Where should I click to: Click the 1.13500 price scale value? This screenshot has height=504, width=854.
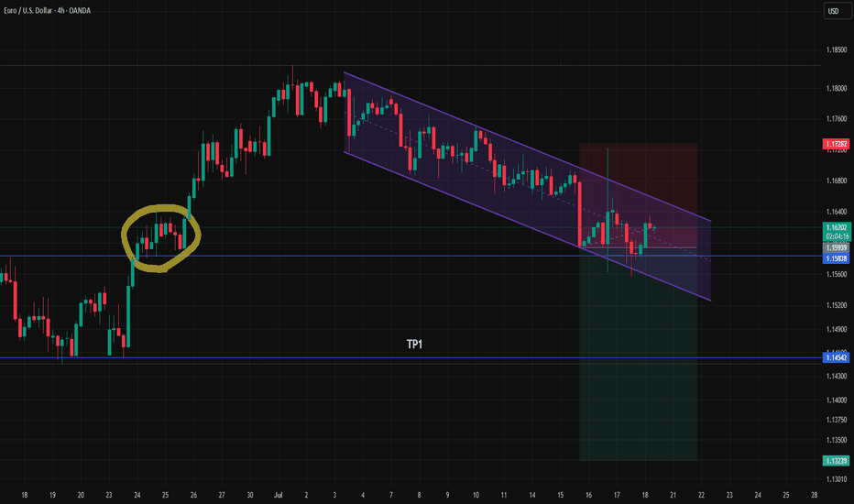click(x=836, y=440)
